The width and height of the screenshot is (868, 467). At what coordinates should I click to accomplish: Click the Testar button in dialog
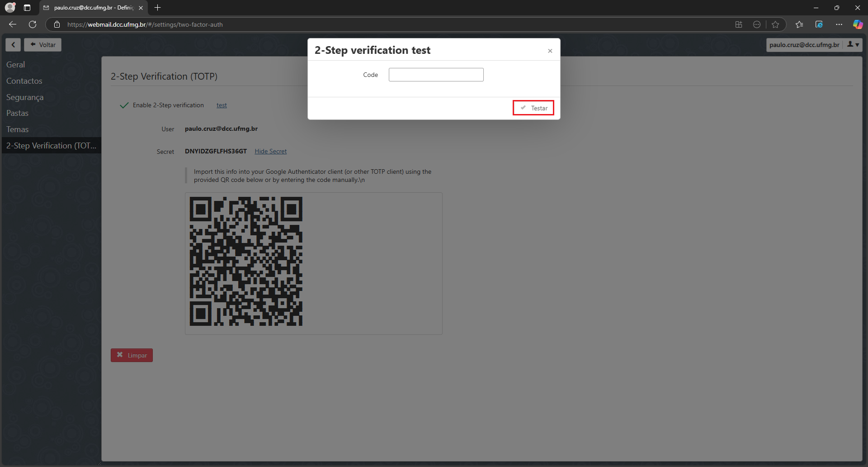coord(533,108)
